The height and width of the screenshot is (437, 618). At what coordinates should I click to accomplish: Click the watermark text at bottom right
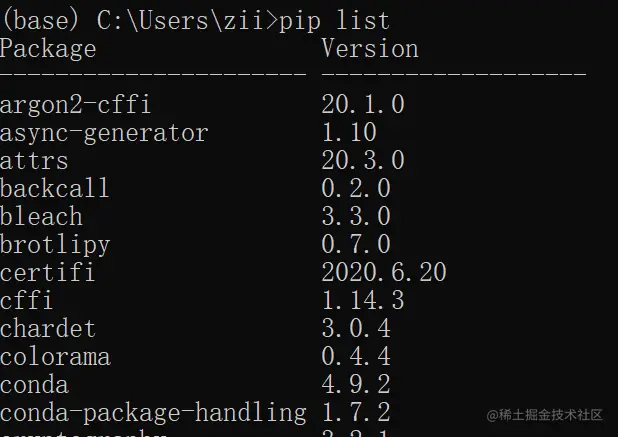click(x=545, y=415)
